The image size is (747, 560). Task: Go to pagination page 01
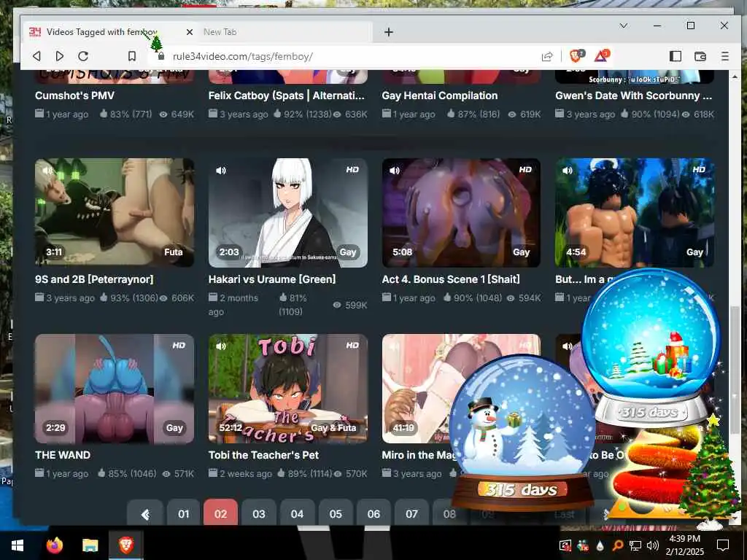(x=183, y=514)
